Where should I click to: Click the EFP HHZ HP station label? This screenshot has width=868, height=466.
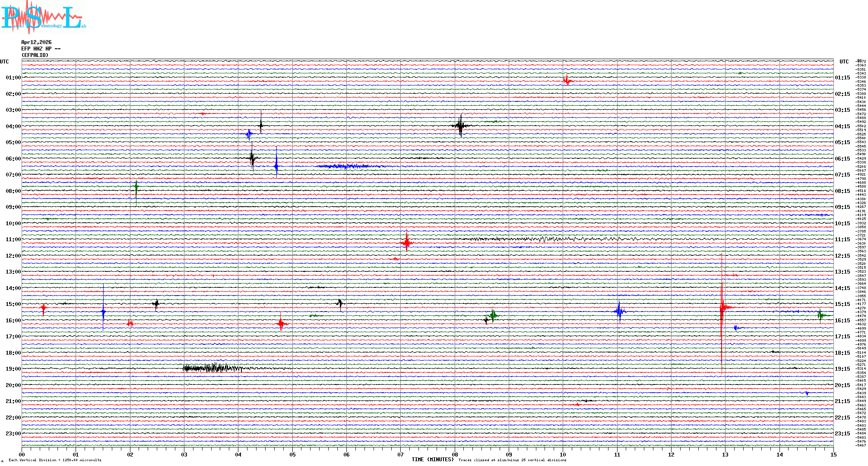point(41,49)
